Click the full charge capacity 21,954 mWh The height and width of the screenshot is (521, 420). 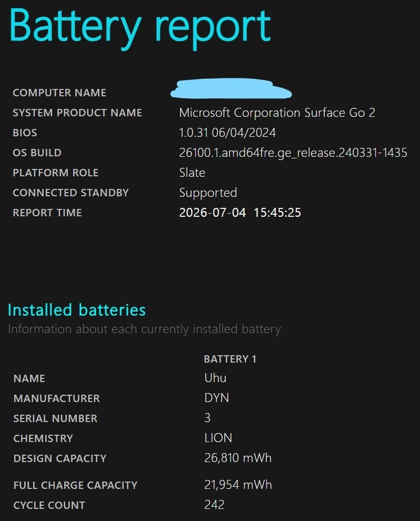[x=238, y=485]
